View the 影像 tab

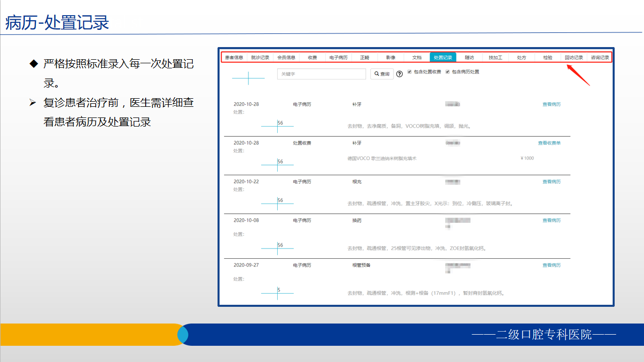390,57
